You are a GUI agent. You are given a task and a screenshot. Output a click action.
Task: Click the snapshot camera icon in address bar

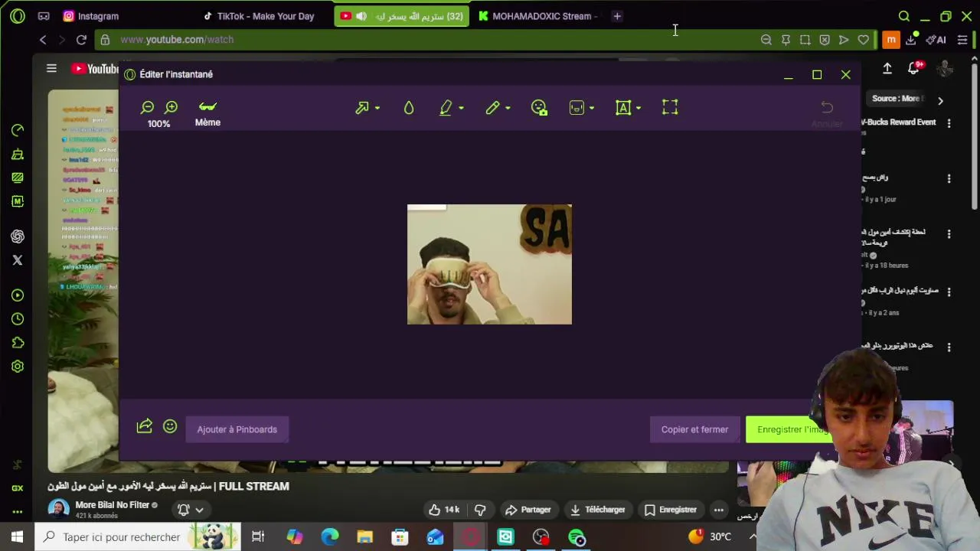pos(805,40)
